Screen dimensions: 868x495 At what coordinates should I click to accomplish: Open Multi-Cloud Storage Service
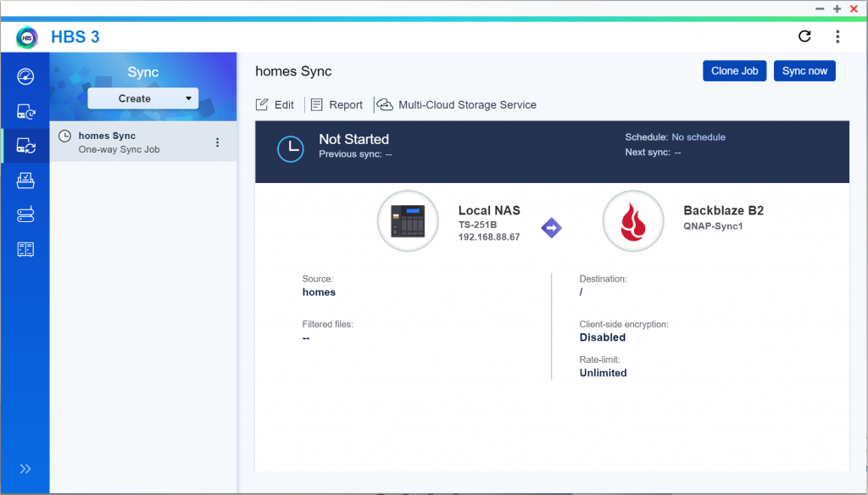(457, 104)
